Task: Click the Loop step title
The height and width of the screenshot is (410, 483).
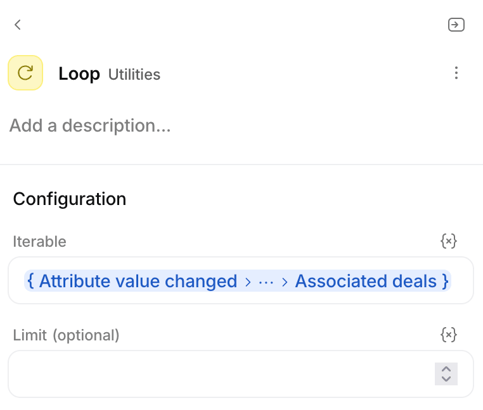Action: pos(79,74)
